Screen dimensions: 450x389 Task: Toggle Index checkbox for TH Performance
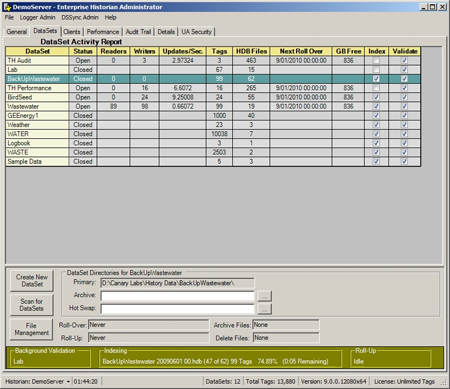click(x=376, y=88)
